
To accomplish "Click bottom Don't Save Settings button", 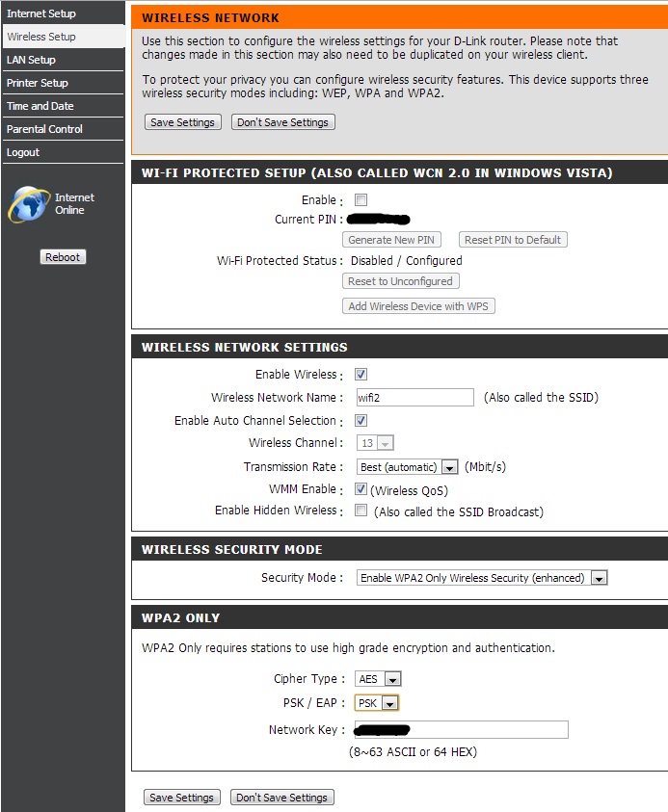I will point(281,798).
